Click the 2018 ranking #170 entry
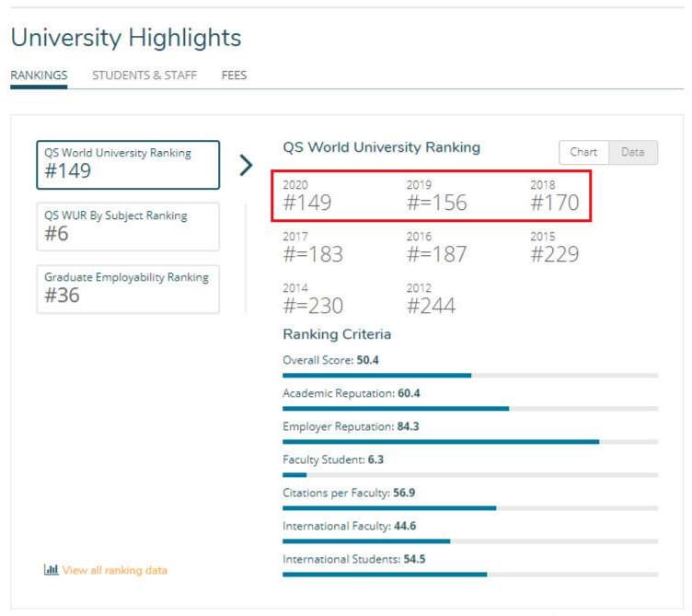The width and height of the screenshot is (692, 616). (x=555, y=196)
